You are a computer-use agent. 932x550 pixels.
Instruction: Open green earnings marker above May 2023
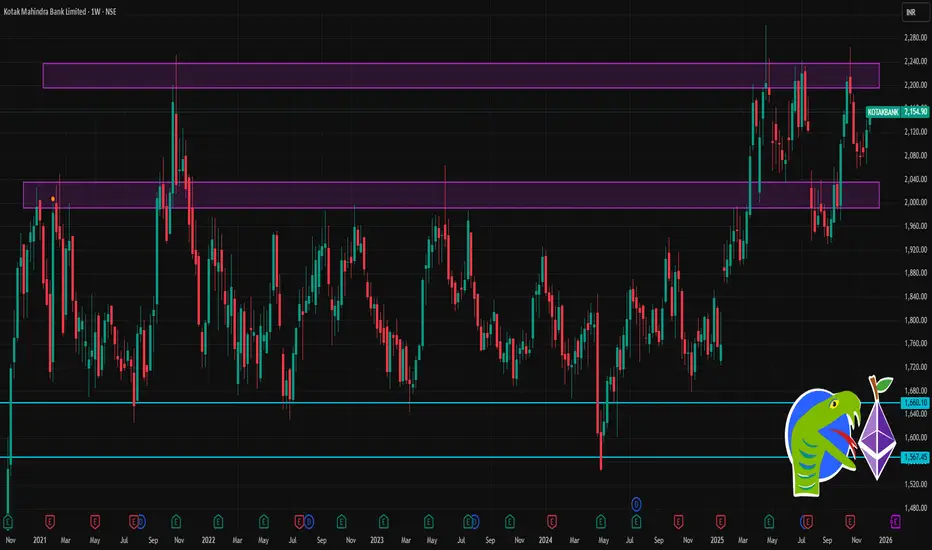[429, 522]
